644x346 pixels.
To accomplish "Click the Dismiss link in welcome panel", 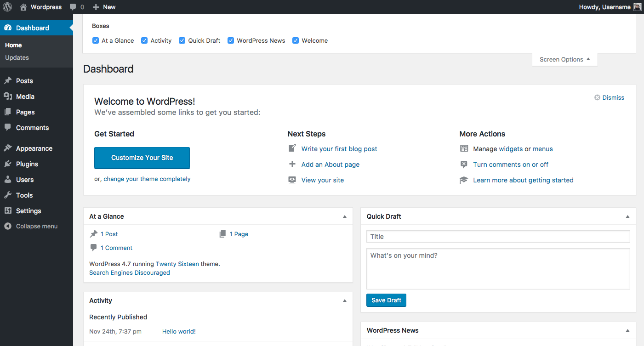I will point(613,97).
